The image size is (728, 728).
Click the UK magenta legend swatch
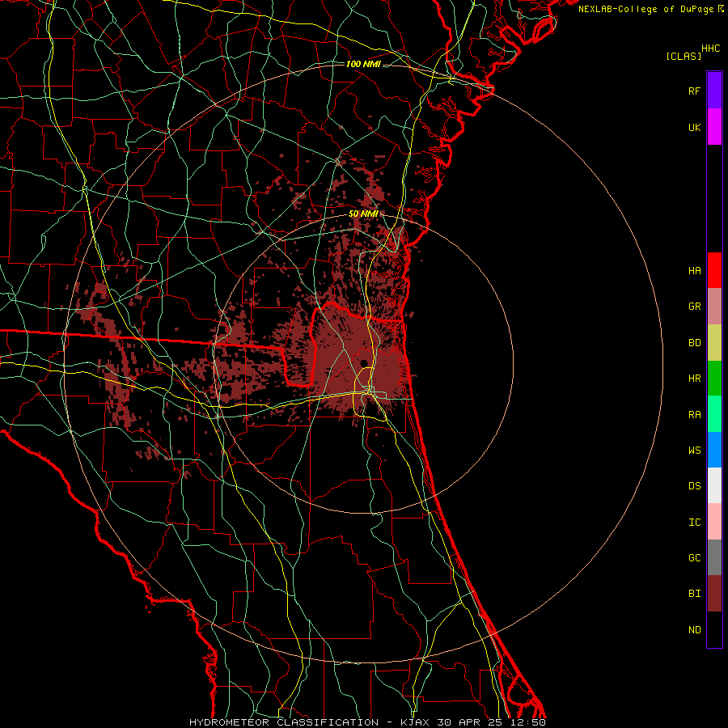tap(714, 127)
